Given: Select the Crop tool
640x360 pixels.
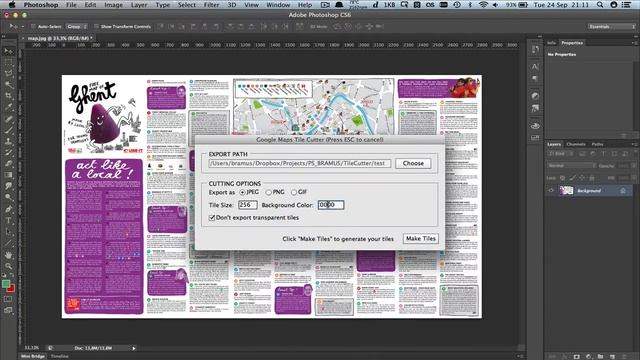Looking at the screenshot, I should [9, 96].
